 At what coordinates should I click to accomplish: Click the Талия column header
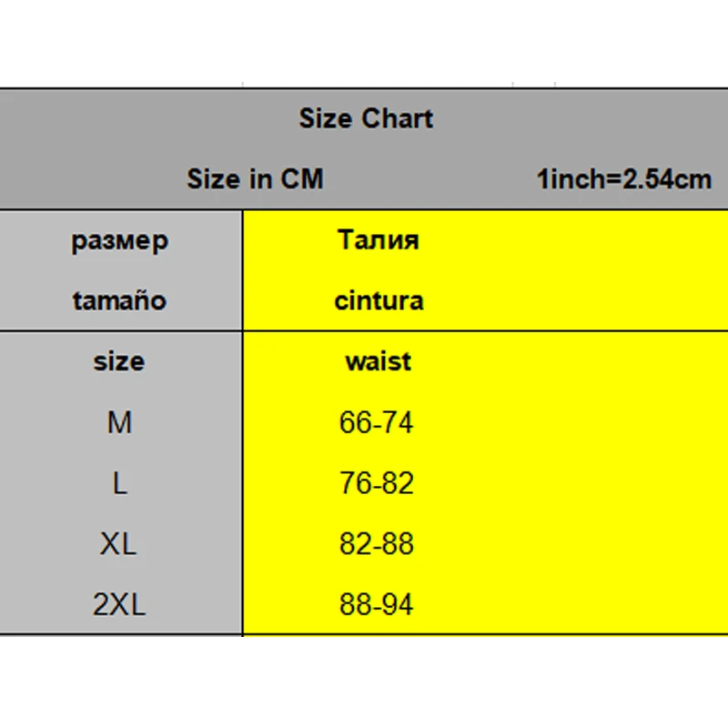point(378,240)
